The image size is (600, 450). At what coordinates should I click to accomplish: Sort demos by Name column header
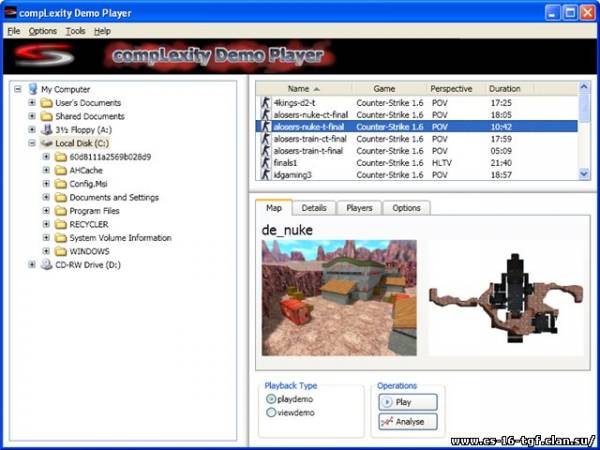[x=303, y=89]
